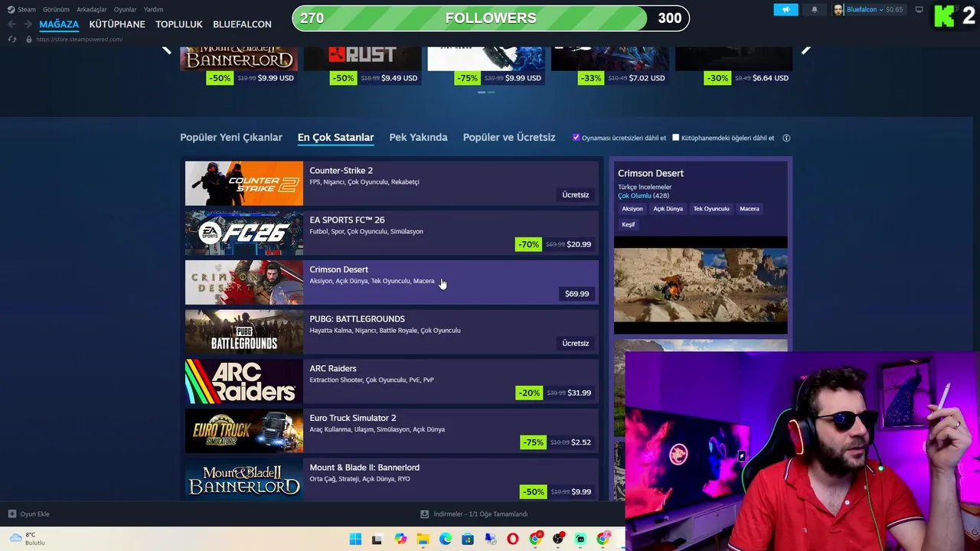Open the Steam menu

tap(26, 9)
